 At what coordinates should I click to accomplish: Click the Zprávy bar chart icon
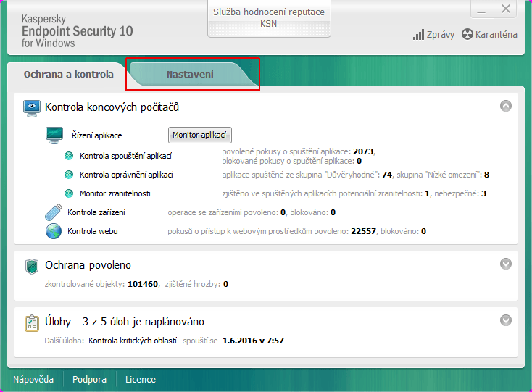click(418, 35)
